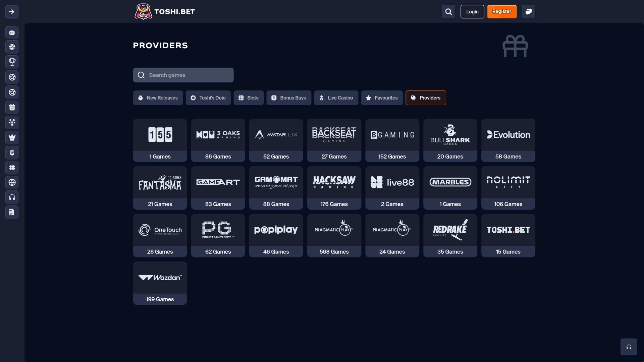Open the crown VIP sidebar icon
This screenshot has width=644, height=362.
[12, 137]
